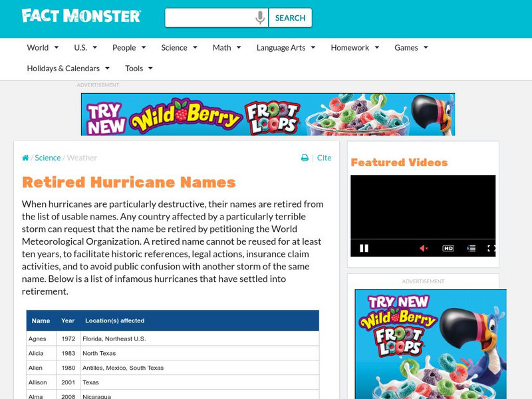Expand the Math menu
Screen dimensions: 532x399
(227, 47)
